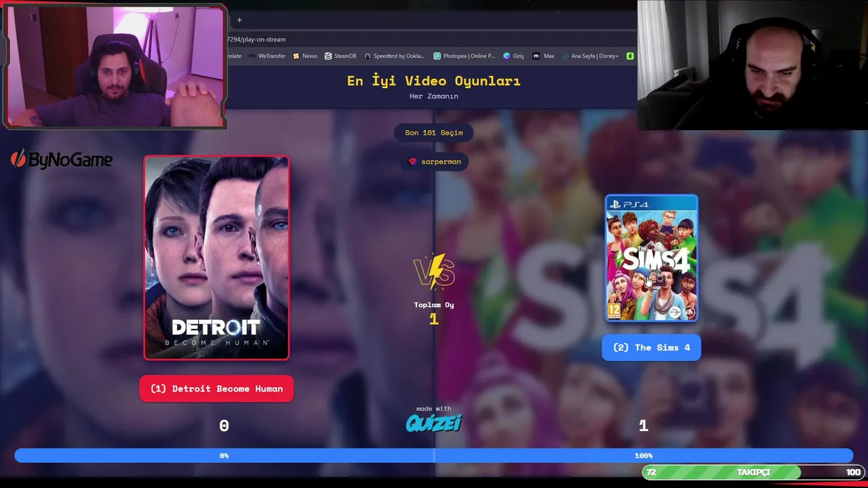868x488 pixels.
Task: Open the WeTransfer bookmark
Action: [267, 56]
